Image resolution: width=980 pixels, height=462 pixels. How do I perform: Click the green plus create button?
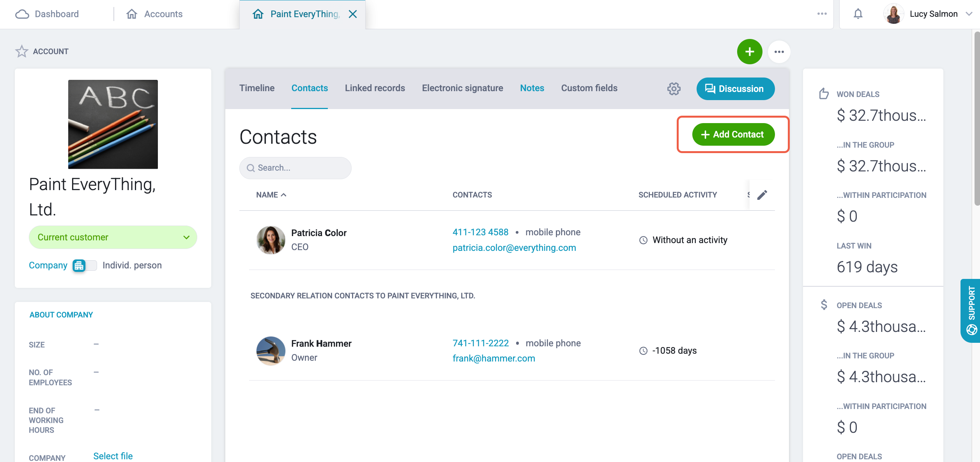[750, 52]
